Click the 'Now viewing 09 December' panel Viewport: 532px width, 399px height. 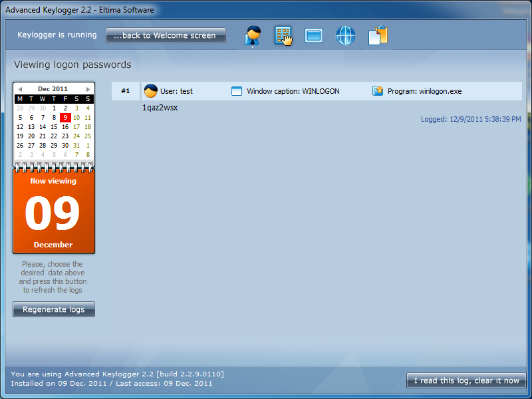coord(54,211)
